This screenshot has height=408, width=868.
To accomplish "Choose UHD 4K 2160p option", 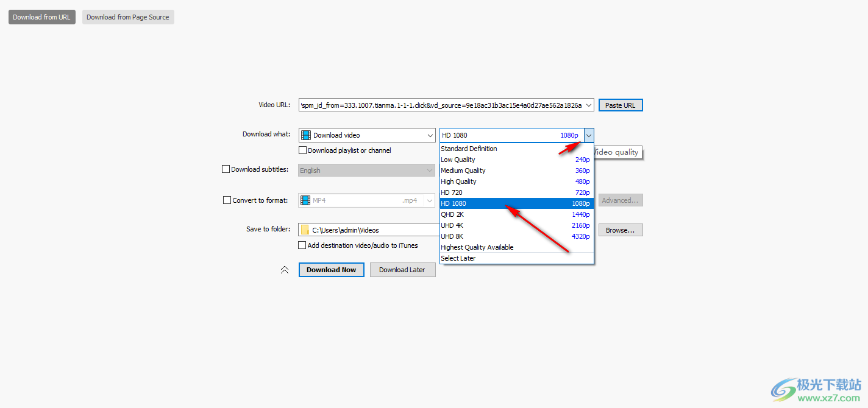I will 516,225.
